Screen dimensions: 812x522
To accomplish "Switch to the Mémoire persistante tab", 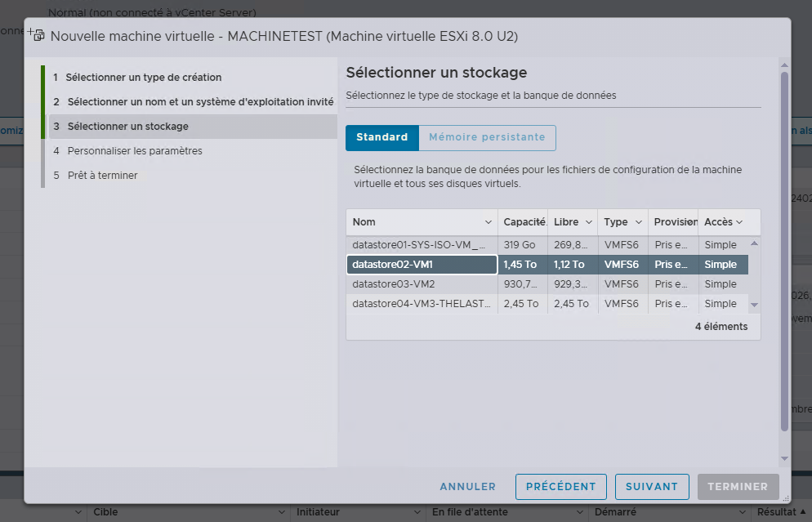I will point(486,137).
